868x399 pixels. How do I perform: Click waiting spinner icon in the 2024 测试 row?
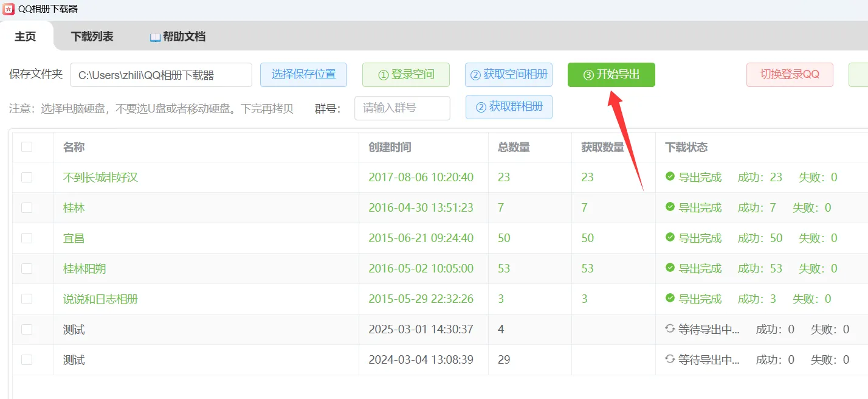pyautogui.click(x=670, y=359)
